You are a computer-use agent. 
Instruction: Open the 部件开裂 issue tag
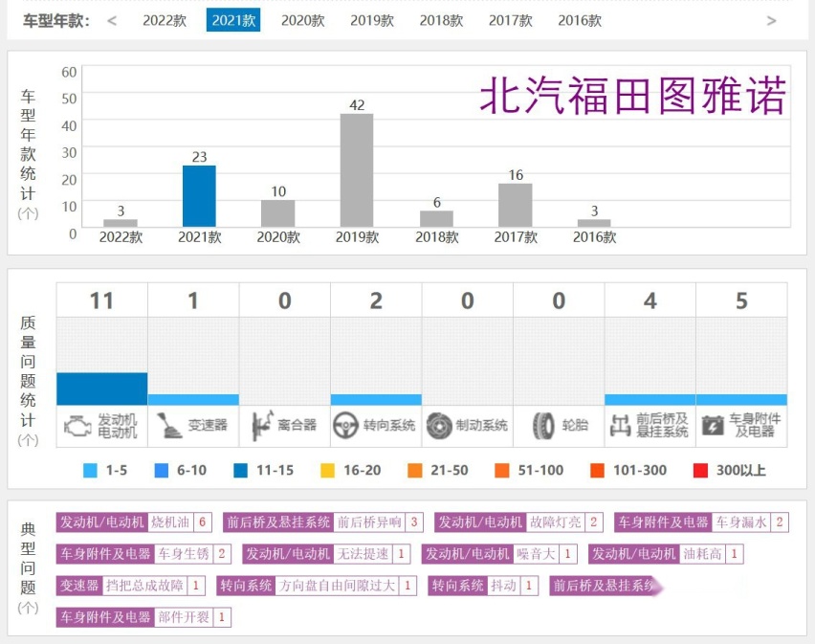click(x=143, y=617)
